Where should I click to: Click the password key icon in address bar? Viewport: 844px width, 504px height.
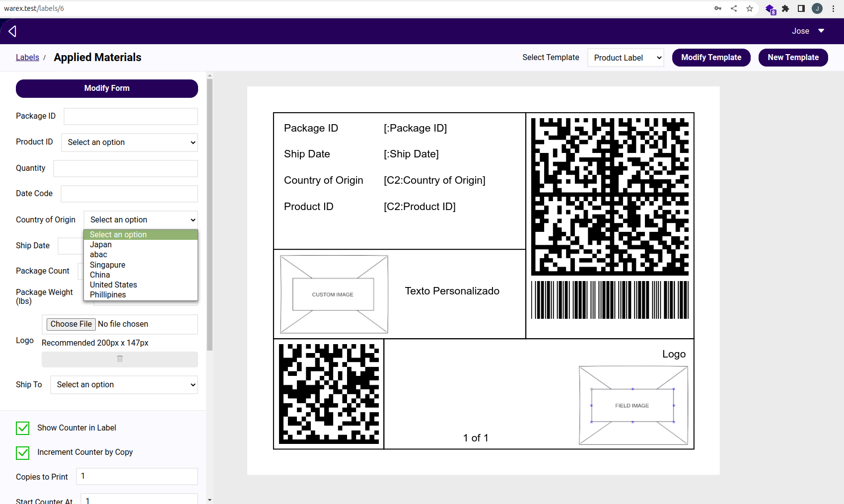[718, 8]
